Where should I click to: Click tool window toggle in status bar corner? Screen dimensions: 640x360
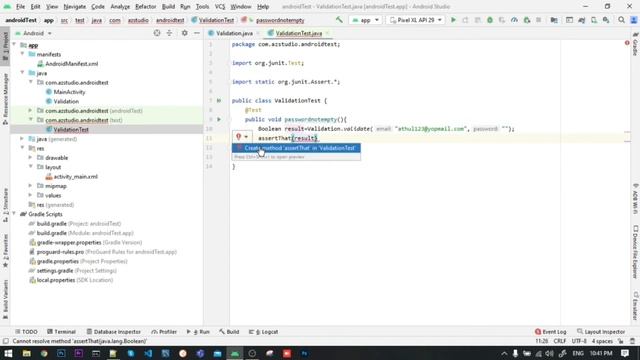(x=5, y=341)
